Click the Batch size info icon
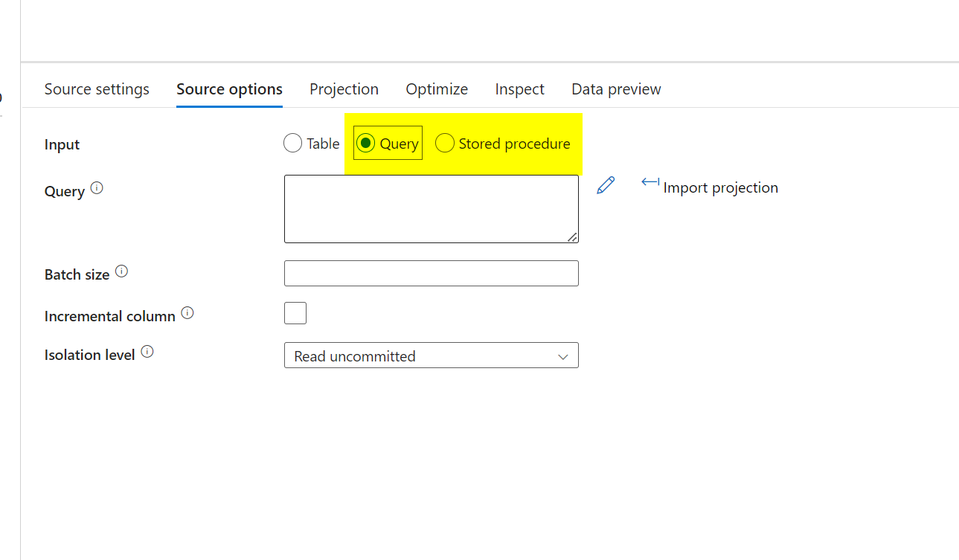The width and height of the screenshot is (959, 560). tap(121, 270)
